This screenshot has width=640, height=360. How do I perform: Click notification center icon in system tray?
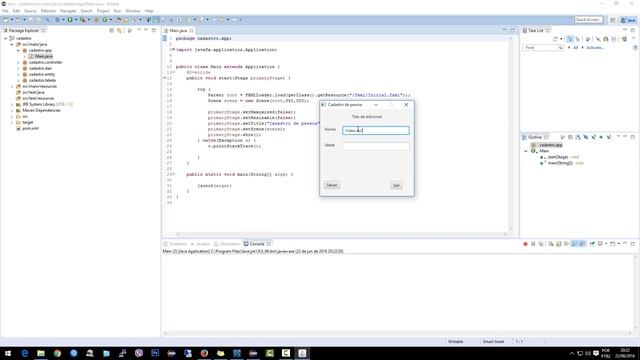(596, 353)
